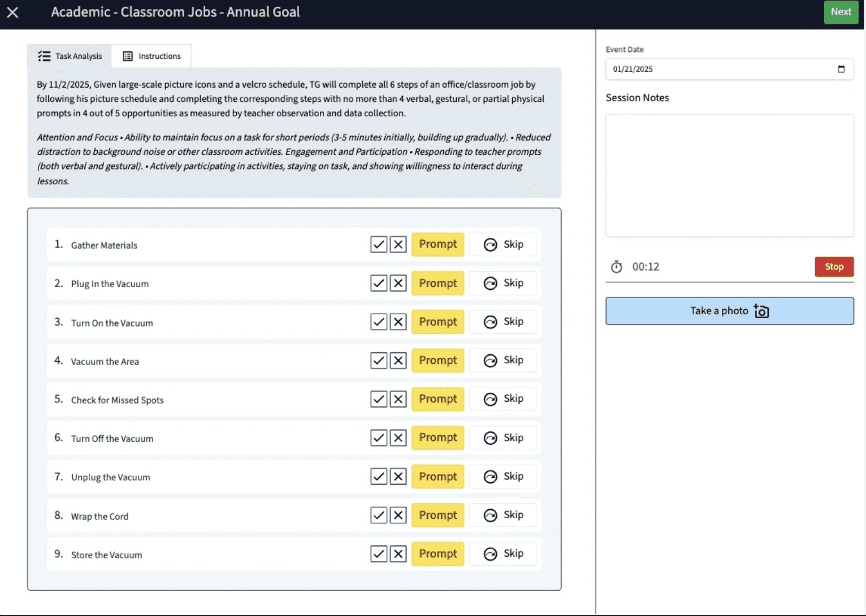Record a Prompt for Wrap the Cord

(x=438, y=515)
